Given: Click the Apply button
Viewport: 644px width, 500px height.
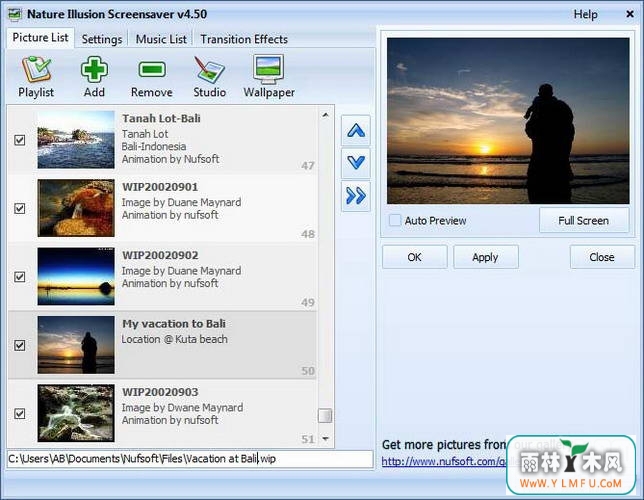Looking at the screenshot, I should [485, 257].
